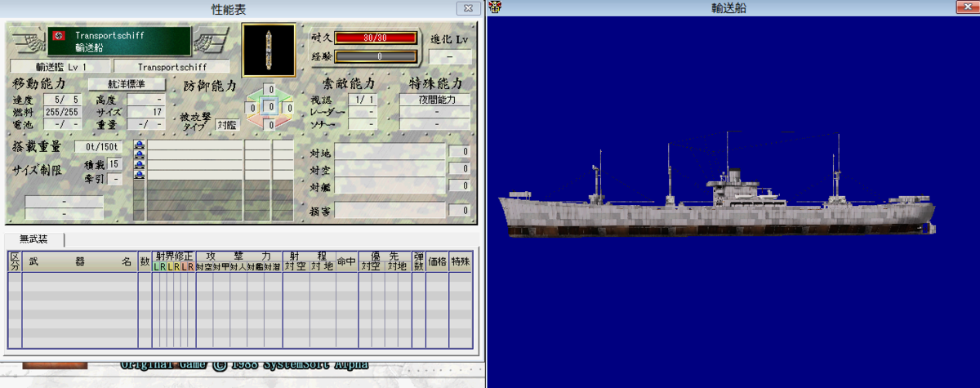Click the 対空 attack value 0 in summary
The width and height of the screenshot is (980, 388).
461,168
